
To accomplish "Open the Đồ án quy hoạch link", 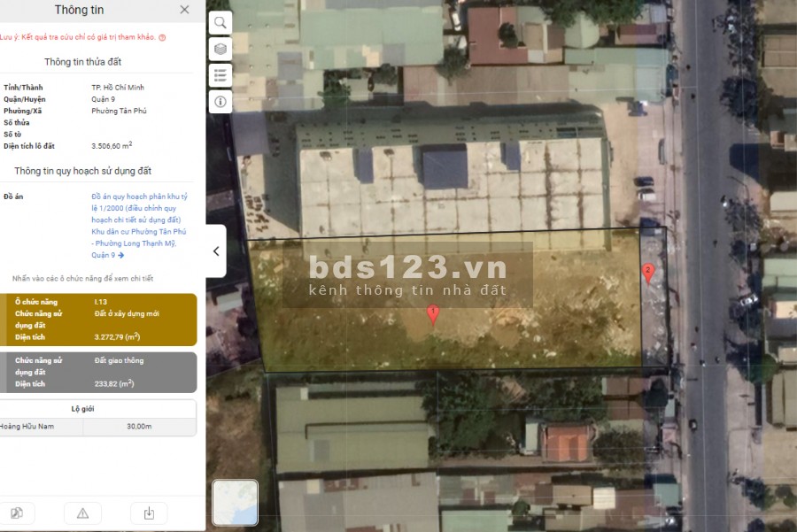I will point(139,226).
